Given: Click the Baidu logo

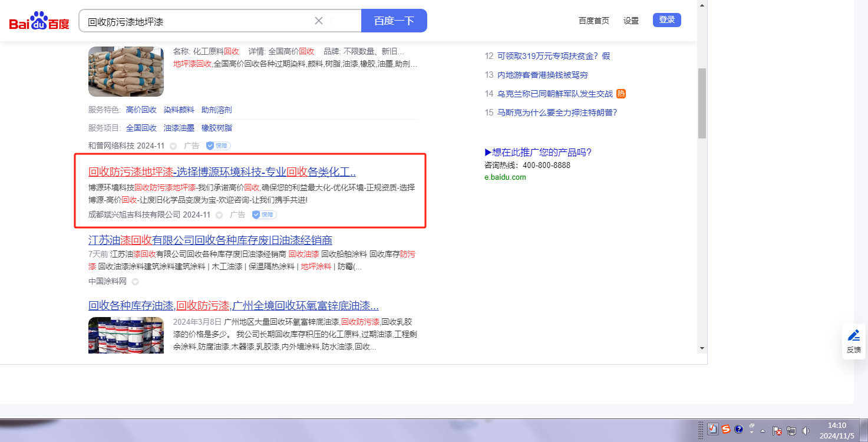Looking at the screenshot, I should pos(39,21).
